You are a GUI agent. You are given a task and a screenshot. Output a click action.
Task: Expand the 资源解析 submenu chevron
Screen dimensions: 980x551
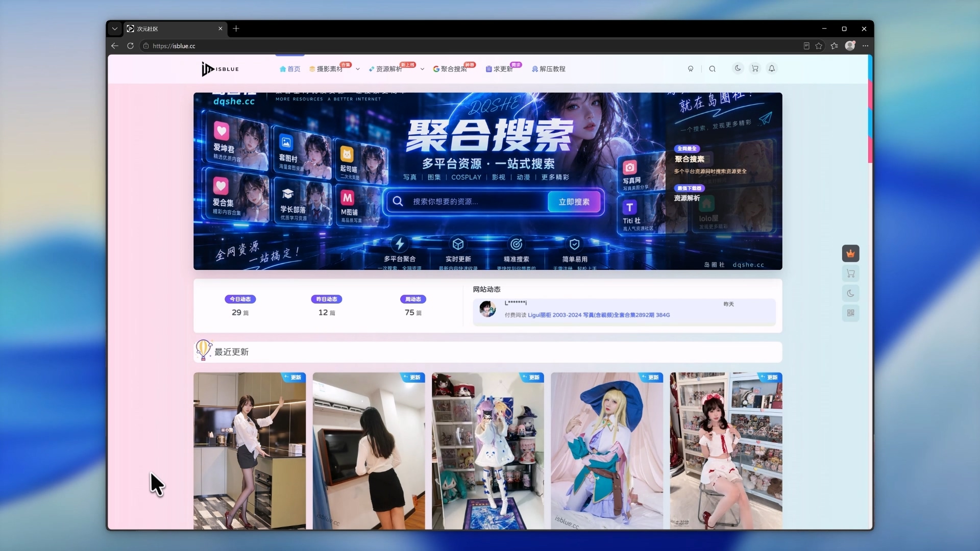pos(422,69)
